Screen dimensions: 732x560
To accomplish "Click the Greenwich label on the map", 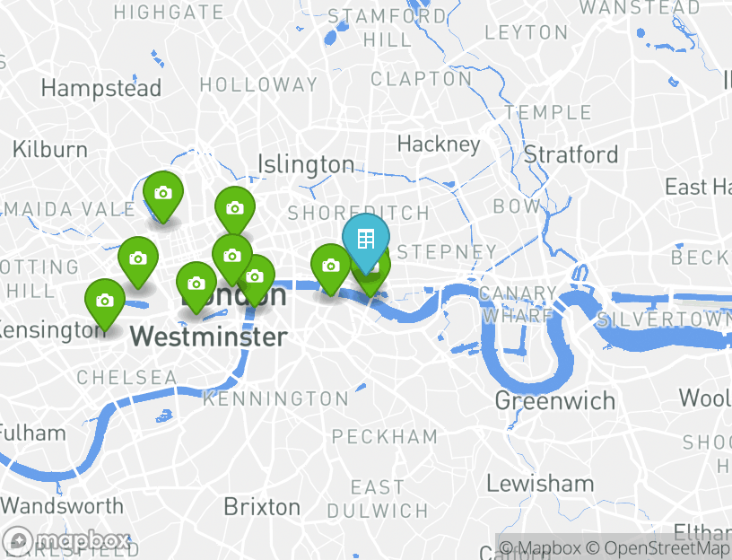I will (555, 401).
